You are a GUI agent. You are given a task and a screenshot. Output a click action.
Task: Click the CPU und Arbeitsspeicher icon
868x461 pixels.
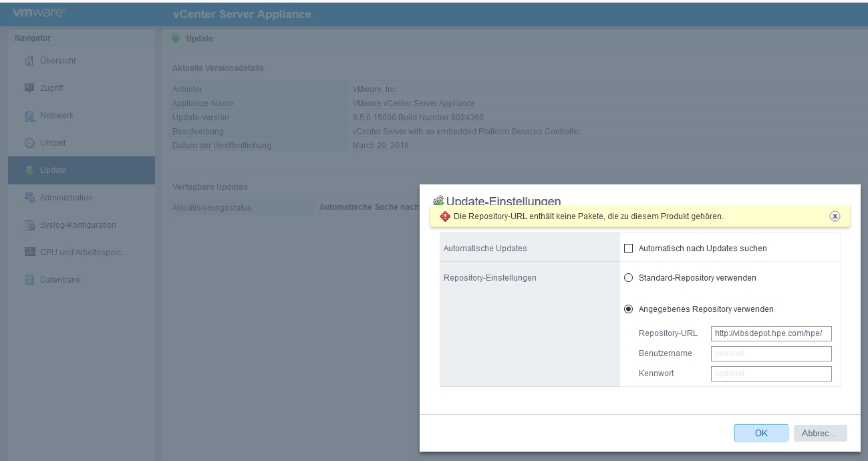(29, 253)
